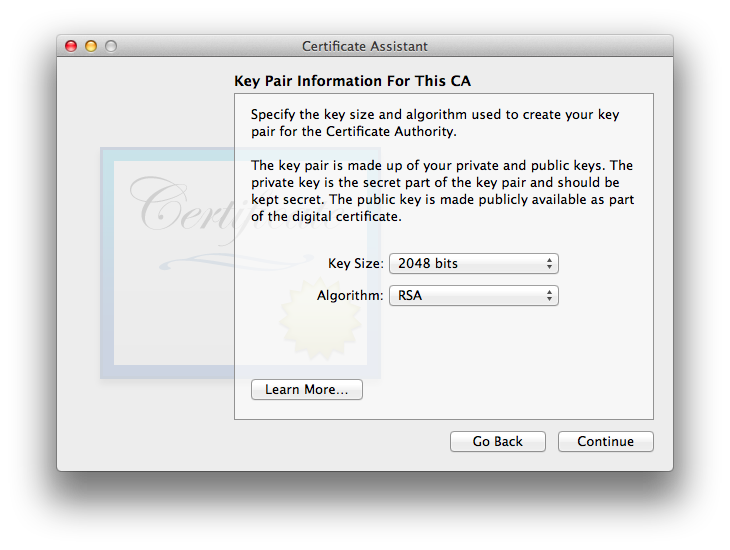Click the Algorithm label
Screen dimensions: 730x550
click(350, 296)
